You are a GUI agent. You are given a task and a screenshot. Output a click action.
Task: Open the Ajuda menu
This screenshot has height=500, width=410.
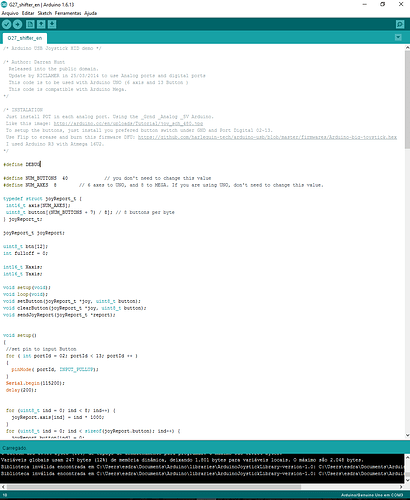point(90,13)
